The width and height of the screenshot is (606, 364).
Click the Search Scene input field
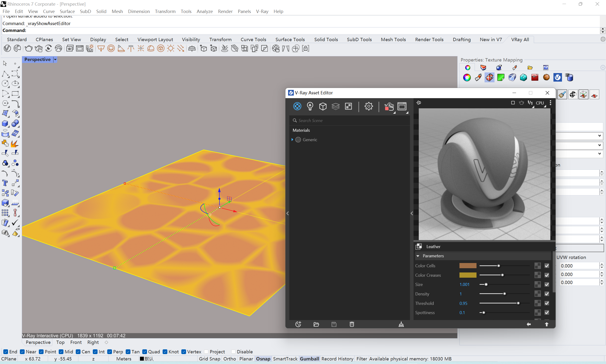[x=349, y=120]
